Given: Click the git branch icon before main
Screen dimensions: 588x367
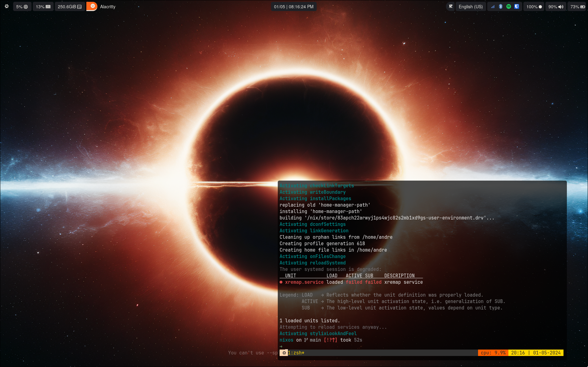Looking at the screenshot, I should click(306, 340).
